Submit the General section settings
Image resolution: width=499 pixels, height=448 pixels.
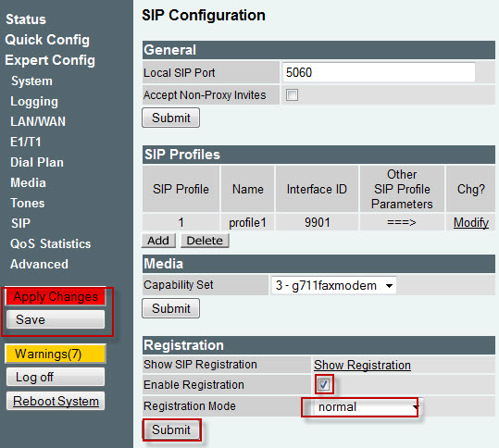click(x=171, y=118)
